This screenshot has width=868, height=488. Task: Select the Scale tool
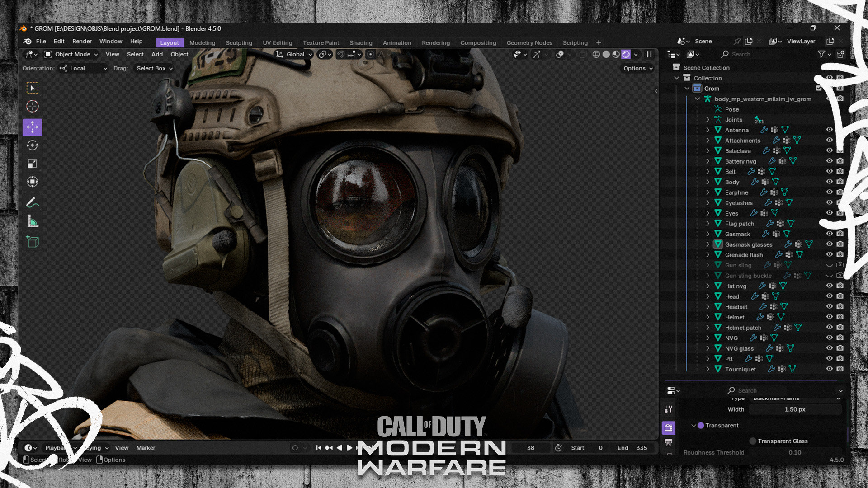32,164
